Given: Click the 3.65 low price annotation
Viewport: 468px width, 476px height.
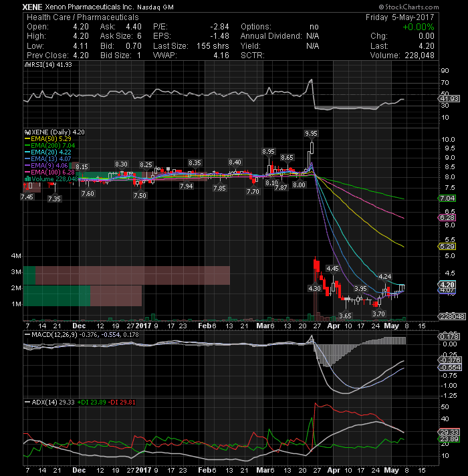Looking at the screenshot, I should click(345, 316).
